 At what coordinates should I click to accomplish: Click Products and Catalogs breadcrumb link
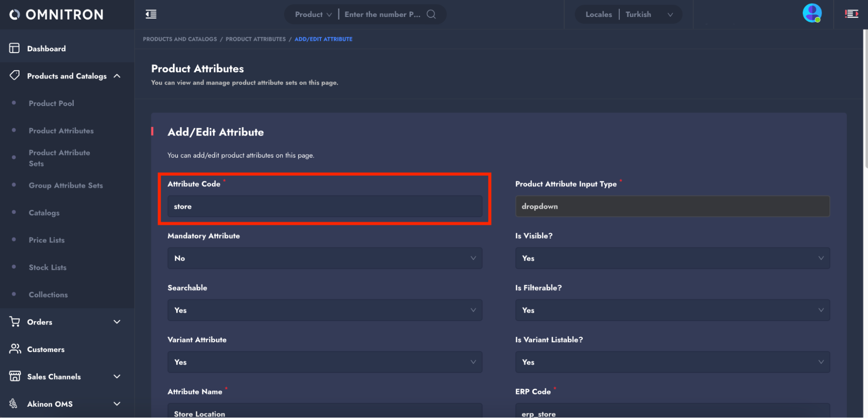pyautogui.click(x=180, y=39)
